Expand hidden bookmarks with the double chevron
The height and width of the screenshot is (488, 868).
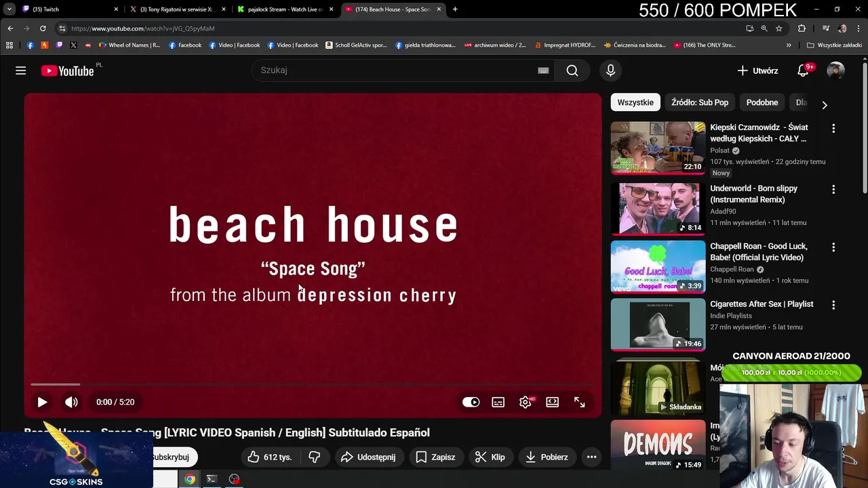point(789,45)
